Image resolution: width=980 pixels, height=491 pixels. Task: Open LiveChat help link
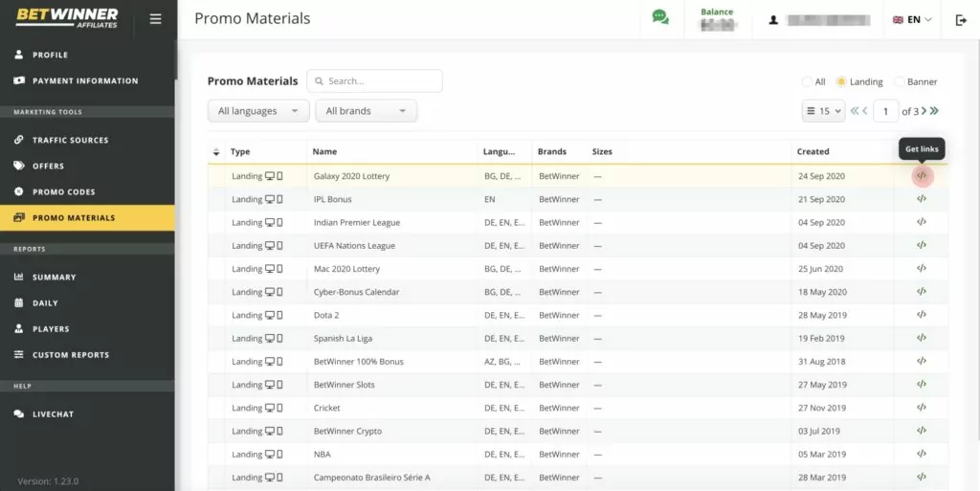(x=53, y=414)
